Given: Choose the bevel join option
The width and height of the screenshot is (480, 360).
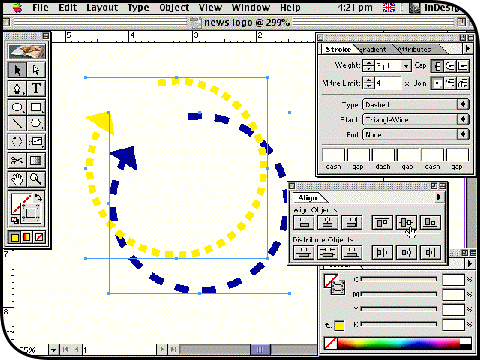Looking at the screenshot, I should tap(463, 83).
